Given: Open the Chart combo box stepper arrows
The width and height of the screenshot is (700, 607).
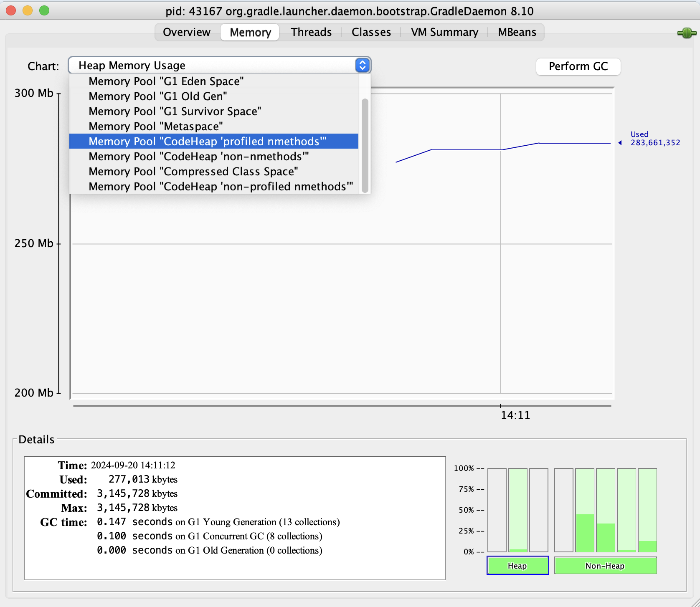Looking at the screenshot, I should click(x=362, y=65).
